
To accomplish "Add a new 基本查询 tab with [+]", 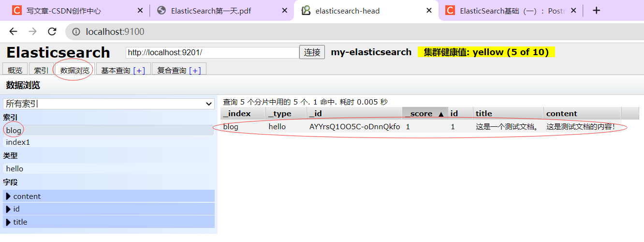I will (x=139, y=70).
